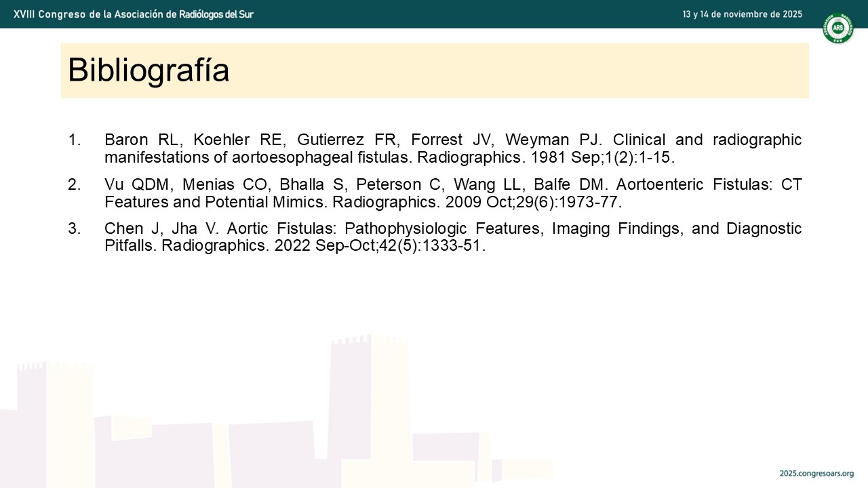The image size is (868, 488).
Task: Click list number 3 marker
Action: tap(74, 228)
